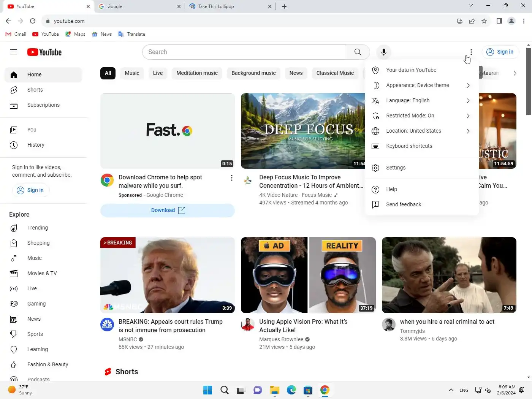Click the YouTube logo

pos(44,52)
